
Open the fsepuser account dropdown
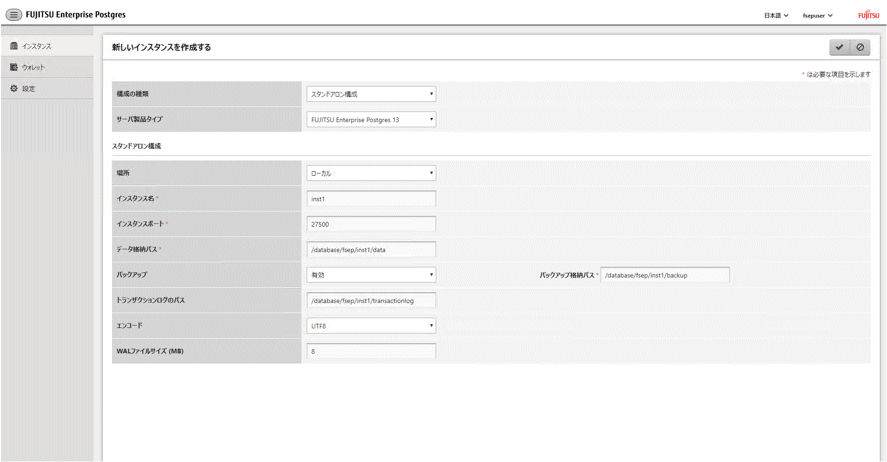tap(817, 15)
